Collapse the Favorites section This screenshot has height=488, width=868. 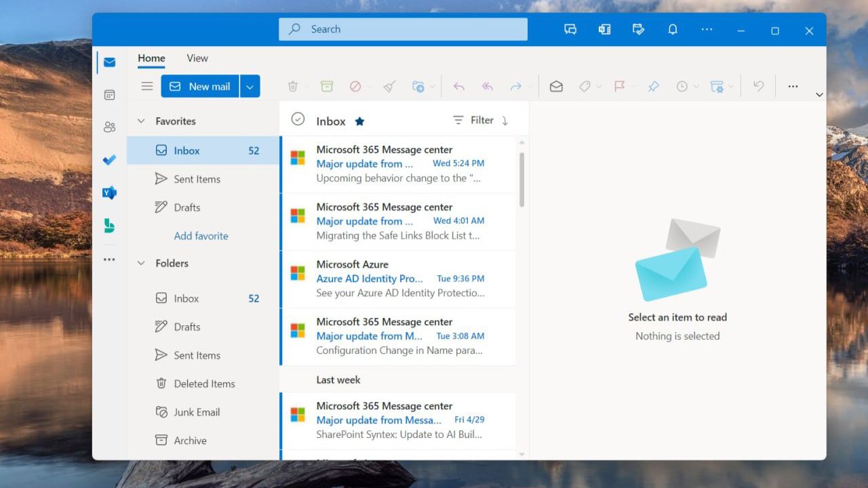pos(141,121)
